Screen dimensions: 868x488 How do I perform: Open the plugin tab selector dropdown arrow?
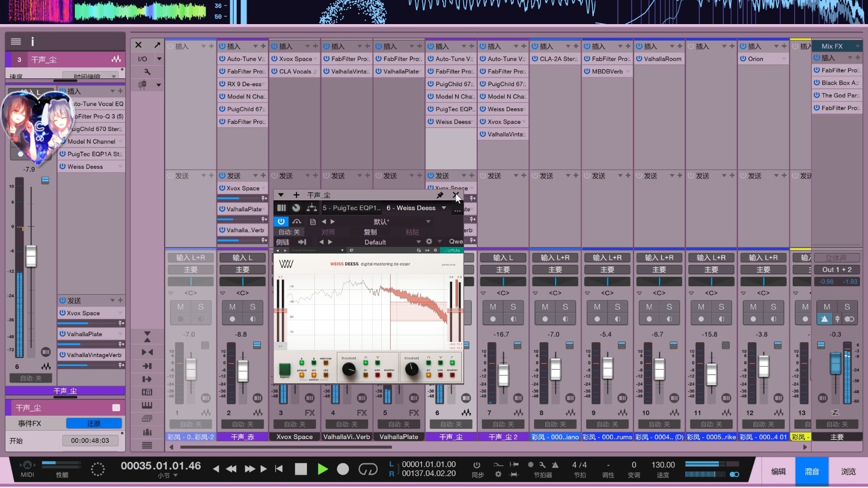[x=444, y=208]
